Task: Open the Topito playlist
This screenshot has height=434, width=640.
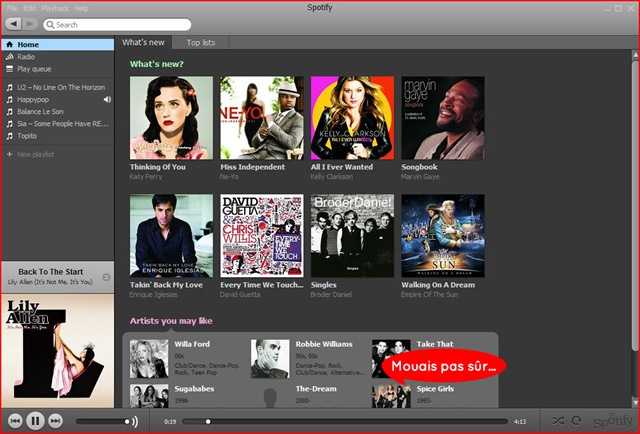Action: pyautogui.click(x=58, y=136)
